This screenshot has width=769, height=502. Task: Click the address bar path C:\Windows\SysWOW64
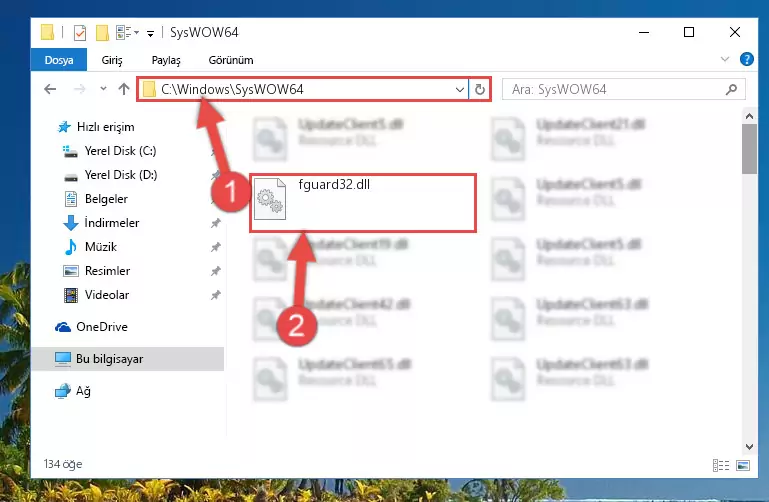(x=232, y=89)
